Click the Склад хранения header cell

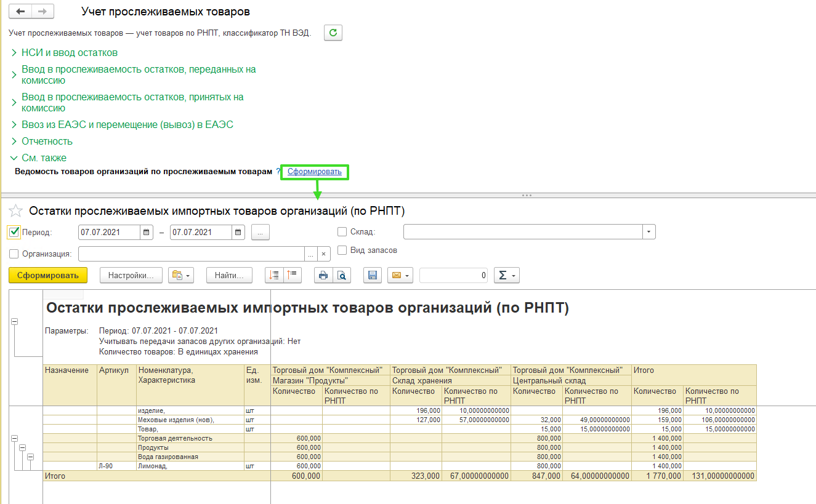(x=451, y=381)
